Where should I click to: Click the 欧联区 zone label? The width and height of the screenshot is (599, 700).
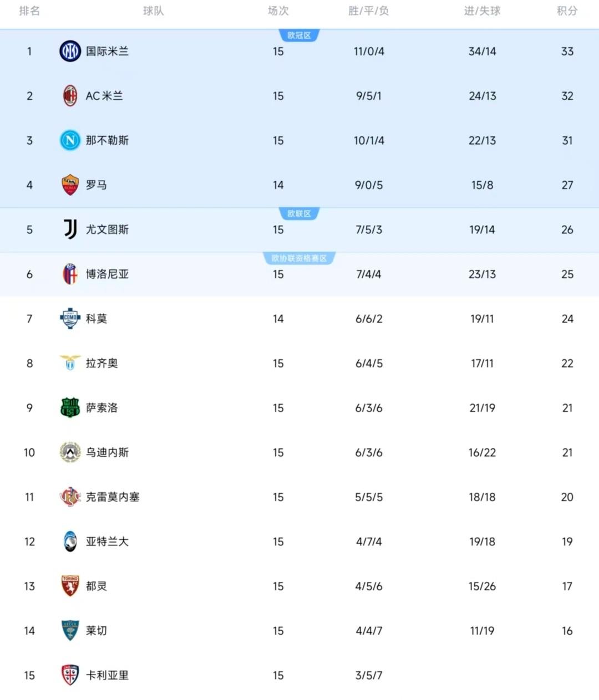[299, 214]
